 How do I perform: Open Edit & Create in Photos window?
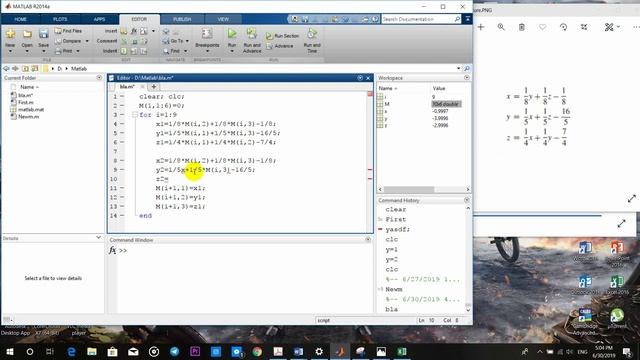pyautogui.click(x=612, y=27)
